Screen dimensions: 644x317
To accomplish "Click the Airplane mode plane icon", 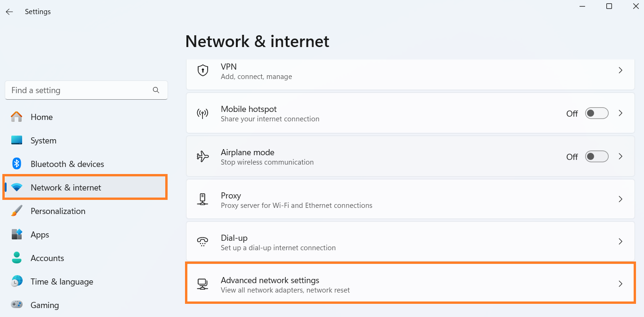I will coord(203,157).
